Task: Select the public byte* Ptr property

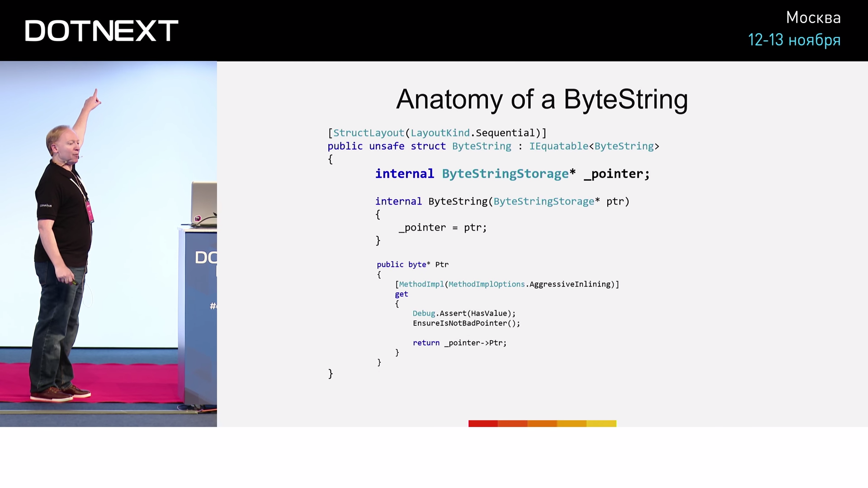Action: (x=413, y=264)
